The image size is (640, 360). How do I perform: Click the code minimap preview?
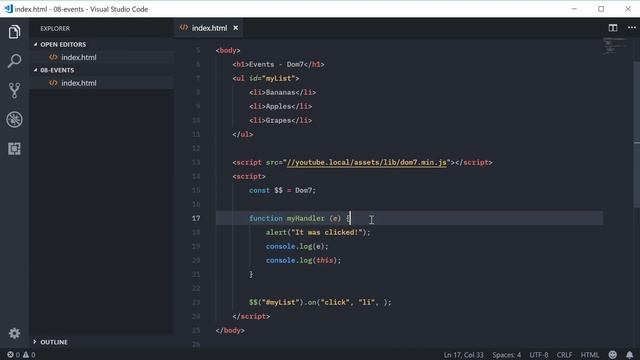tap(614, 46)
